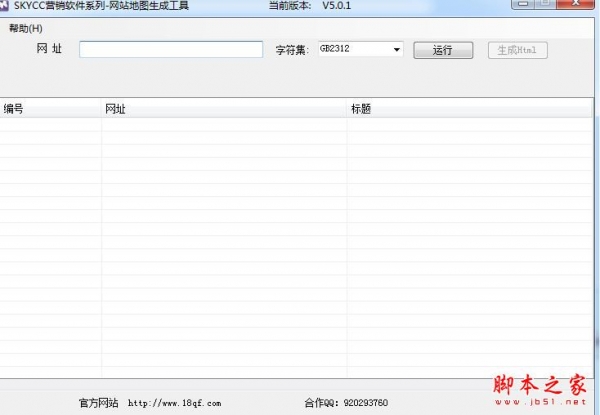The height and width of the screenshot is (415, 600).
Task: Click the 运行 run button
Action: coord(443,50)
